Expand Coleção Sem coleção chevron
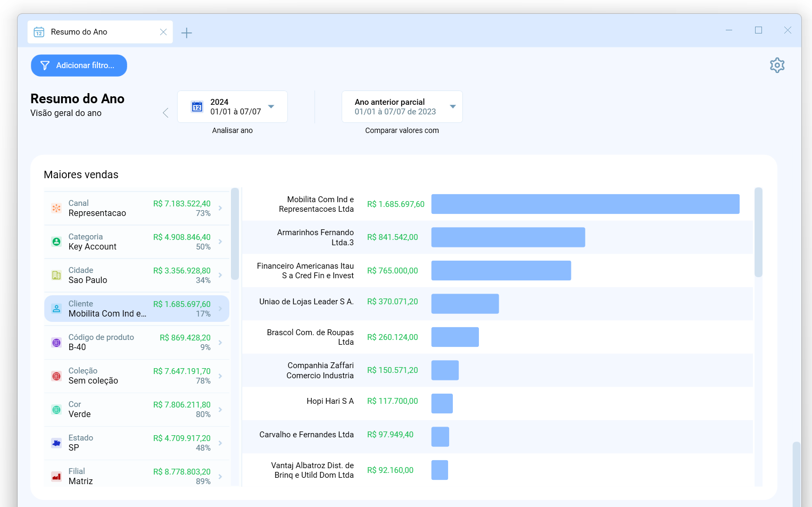The height and width of the screenshot is (507, 812). pos(220,376)
